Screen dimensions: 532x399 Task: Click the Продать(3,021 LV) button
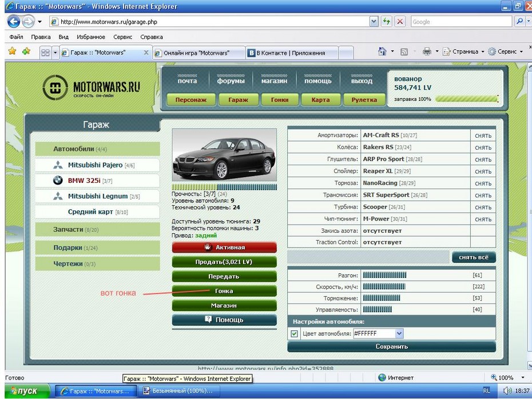click(224, 262)
